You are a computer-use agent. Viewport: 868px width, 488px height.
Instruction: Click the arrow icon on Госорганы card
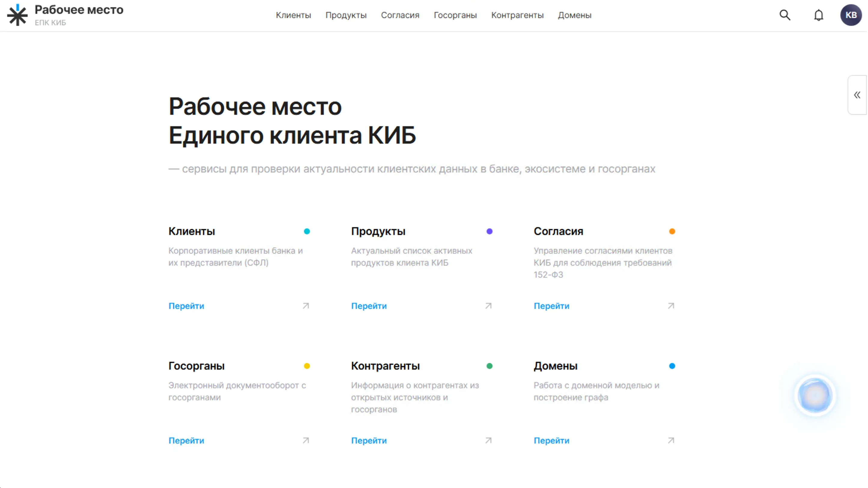tap(306, 440)
